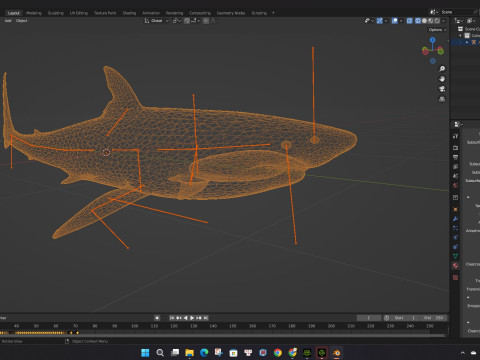Click the red X axis on gizmo
This screenshot has height=360, width=480.
coord(425,51)
